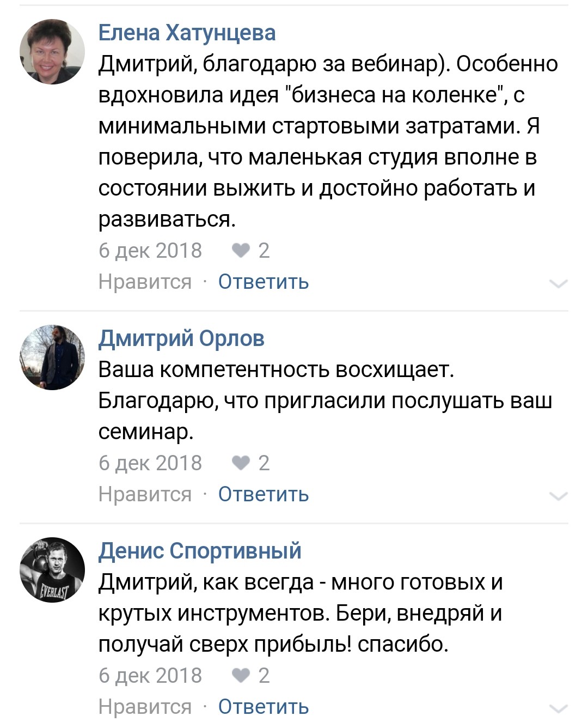Reply to Елена Хатунцева via Ответить
This screenshot has height=722, width=588.
click(x=264, y=282)
